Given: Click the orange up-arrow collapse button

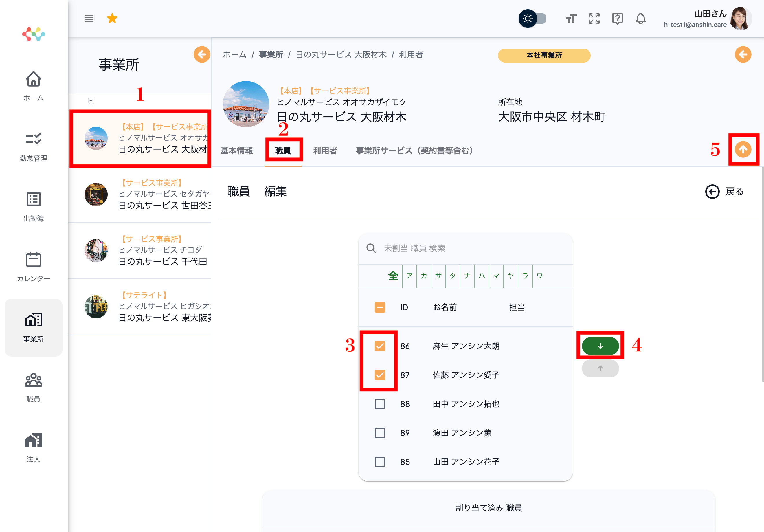Looking at the screenshot, I should pos(743,149).
